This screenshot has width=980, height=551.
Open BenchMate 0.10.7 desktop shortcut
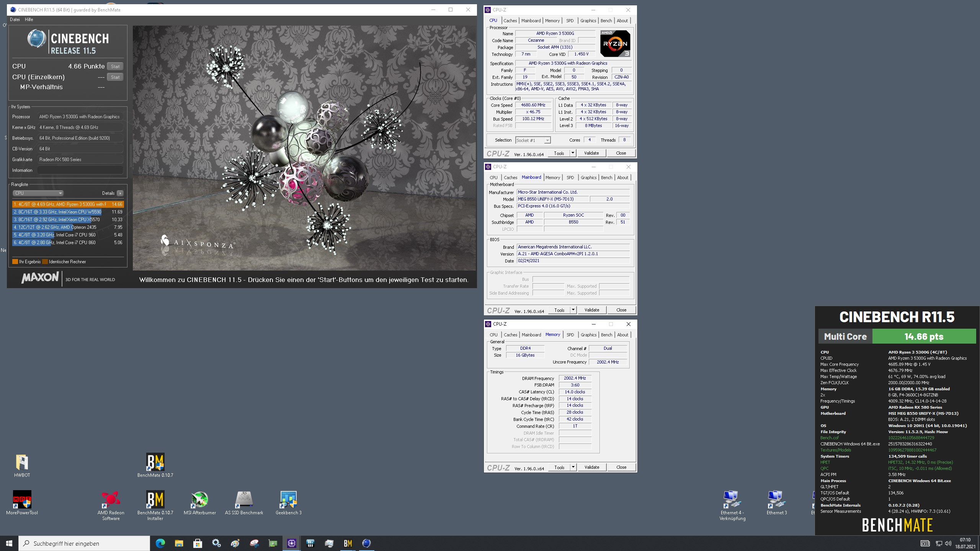click(155, 465)
